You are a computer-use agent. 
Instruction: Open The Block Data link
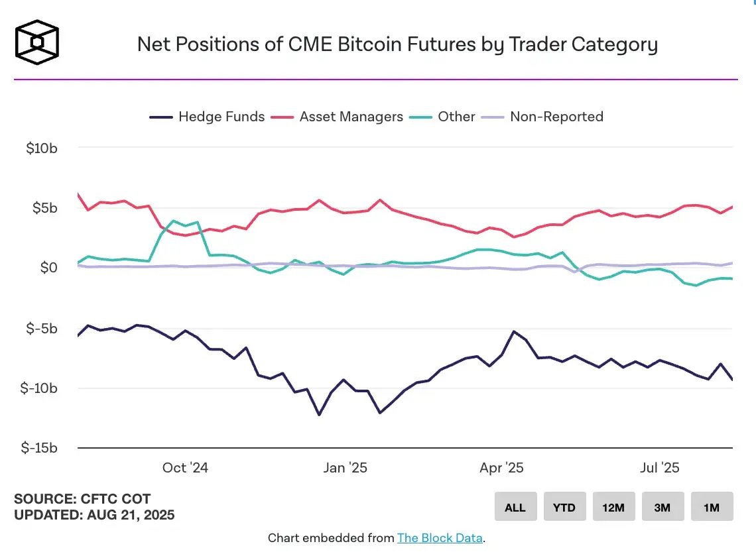440,538
